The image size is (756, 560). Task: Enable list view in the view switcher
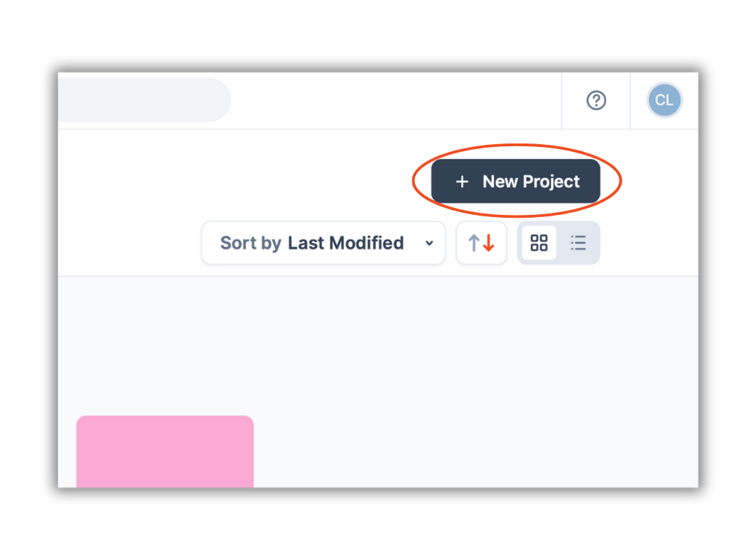coord(578,243)
